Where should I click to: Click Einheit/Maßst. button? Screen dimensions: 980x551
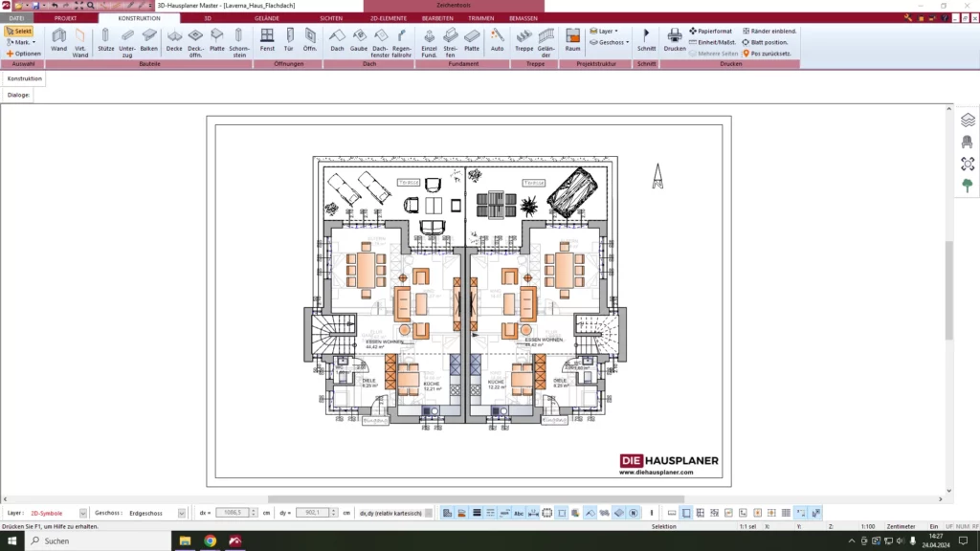pyautogui.click(x=712, y=42)
